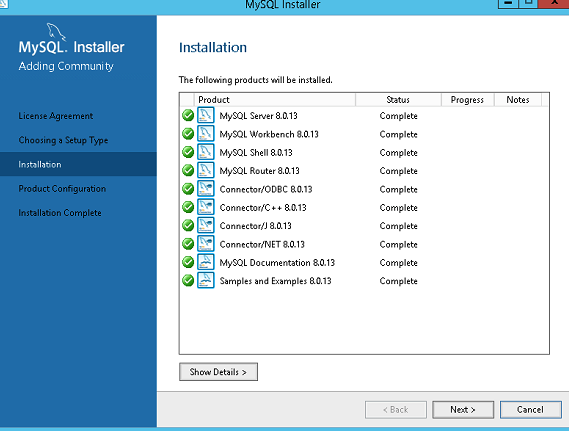Image resolution: width=569 pixels, height=431 pixels.
Task: Click green checkmark beside MySQL Router 8.0.13
Action: tap(188, 170)
